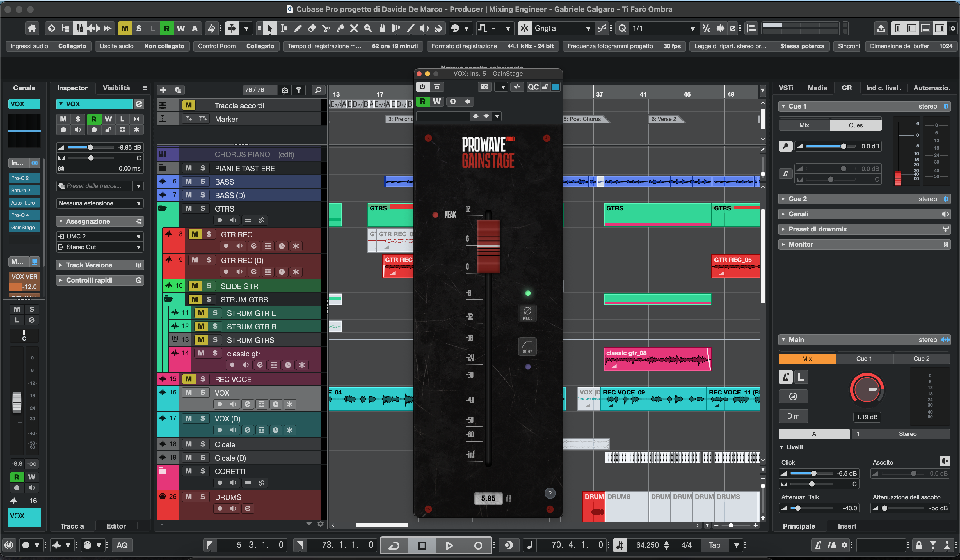The height and width of the screenshot is (560, 960).
Task: Click the GainStage help question mark
Action: (x=550, y=494)
